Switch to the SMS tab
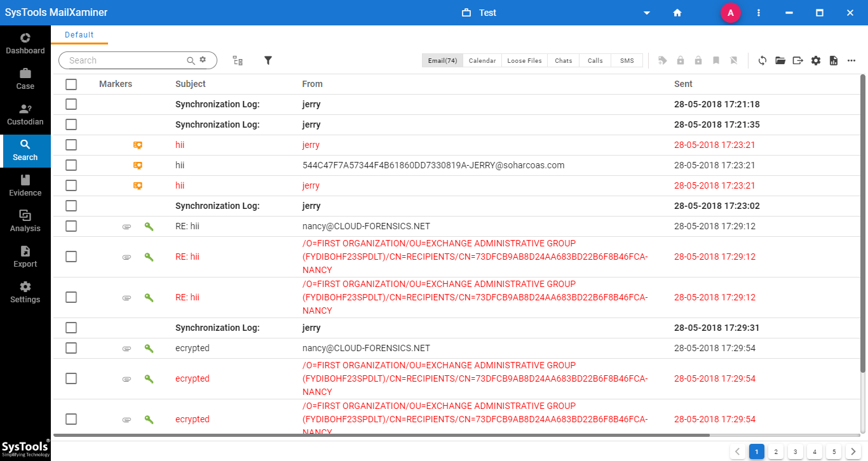 coord(627,60)
